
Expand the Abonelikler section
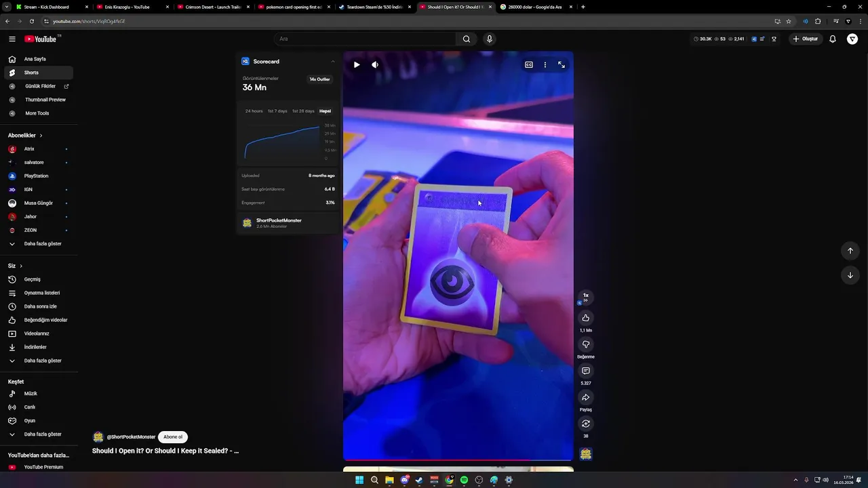click(25, 136)
